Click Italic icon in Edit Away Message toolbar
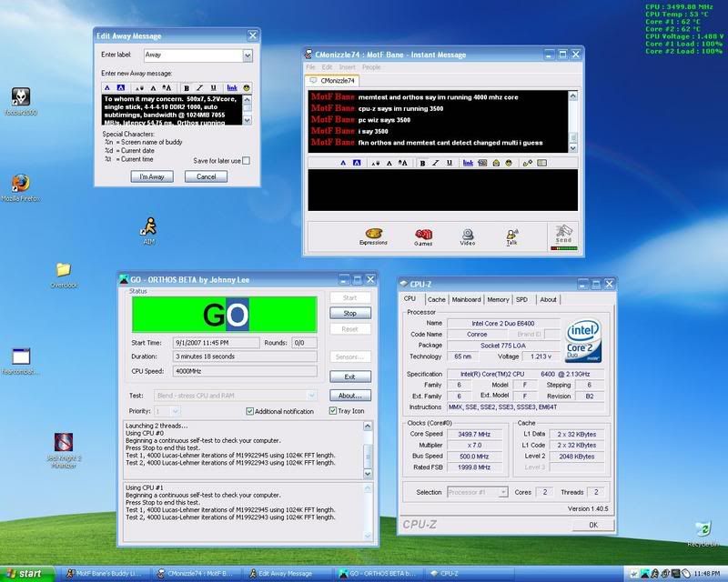 coord(199,87)
